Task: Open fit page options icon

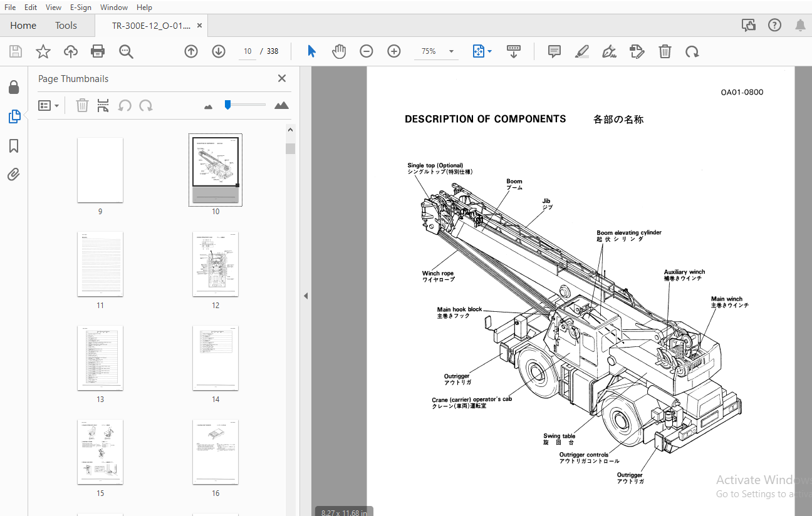Action: point(482,51)
